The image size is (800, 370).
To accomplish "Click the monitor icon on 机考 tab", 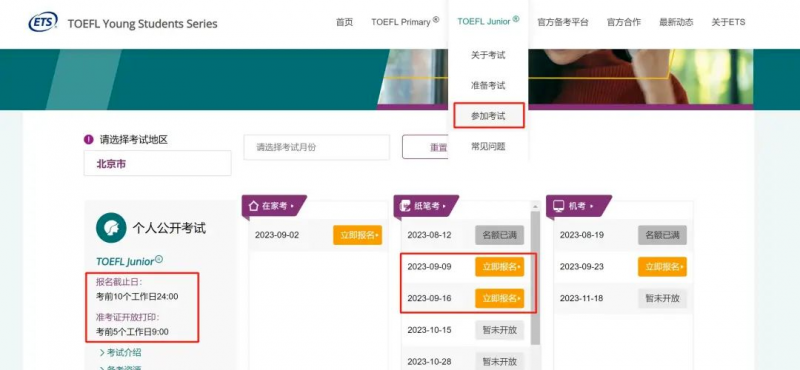I will (559, 206).
